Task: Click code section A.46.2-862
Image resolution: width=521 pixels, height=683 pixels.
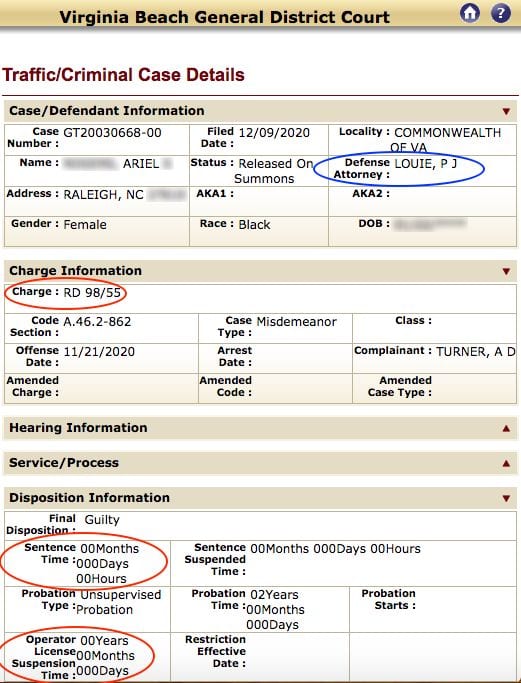Action: click(x=97, y=321)
